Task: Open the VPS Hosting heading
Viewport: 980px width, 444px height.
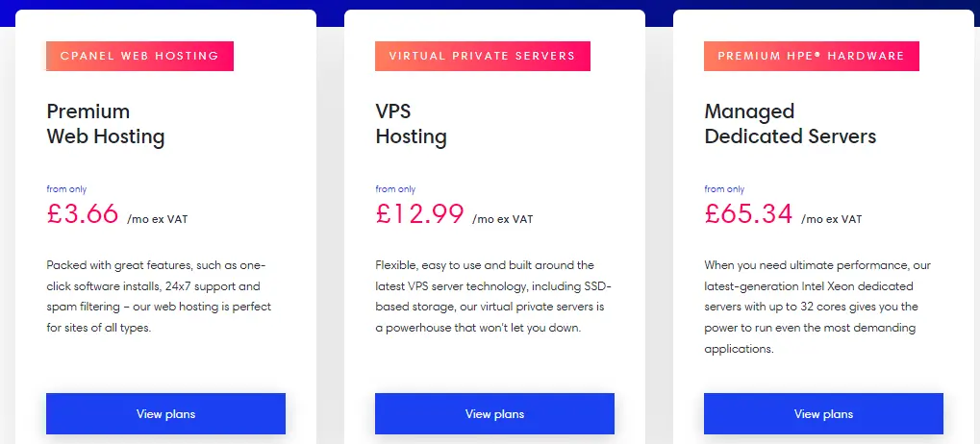Action: pyautogui.click(x=412, y=124)
